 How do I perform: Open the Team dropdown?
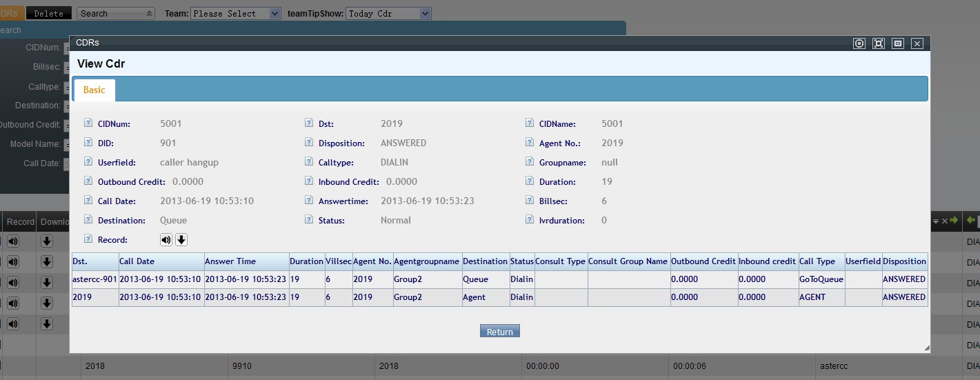pyautogui.click(x=236, y=13)
